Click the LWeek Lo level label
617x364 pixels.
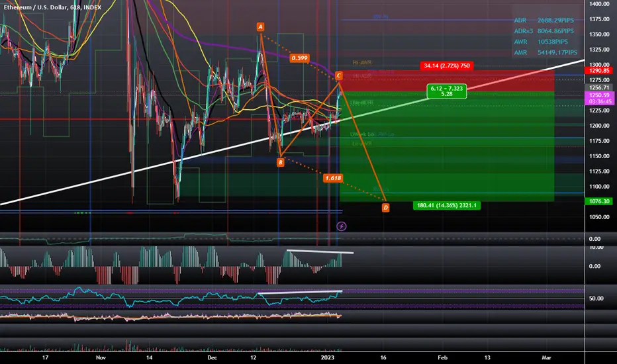coord(362,134)
